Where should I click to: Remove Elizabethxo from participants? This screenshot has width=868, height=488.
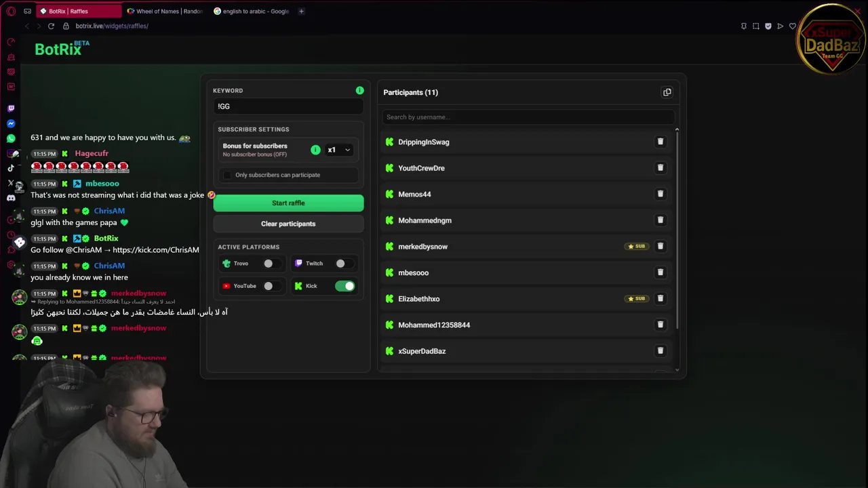[x=660, y=298]
